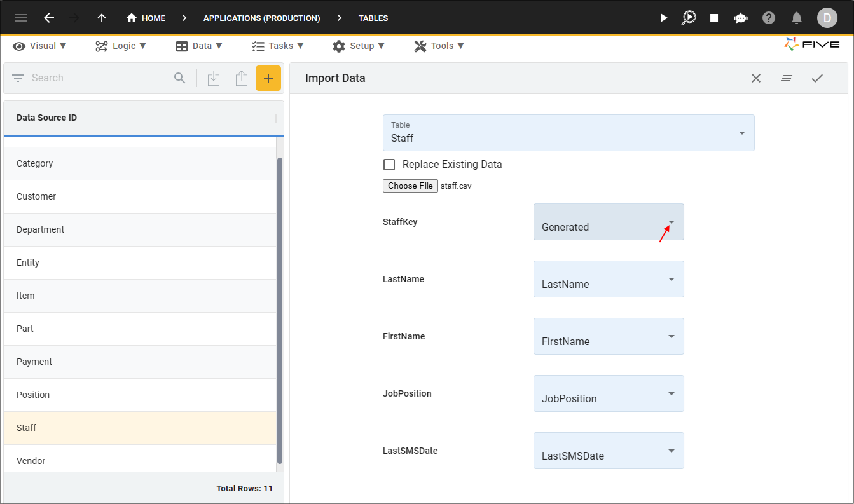The width and height of the screenshot is (854, 504).
Task: View notifications bell icon
Action: (796, 18)
